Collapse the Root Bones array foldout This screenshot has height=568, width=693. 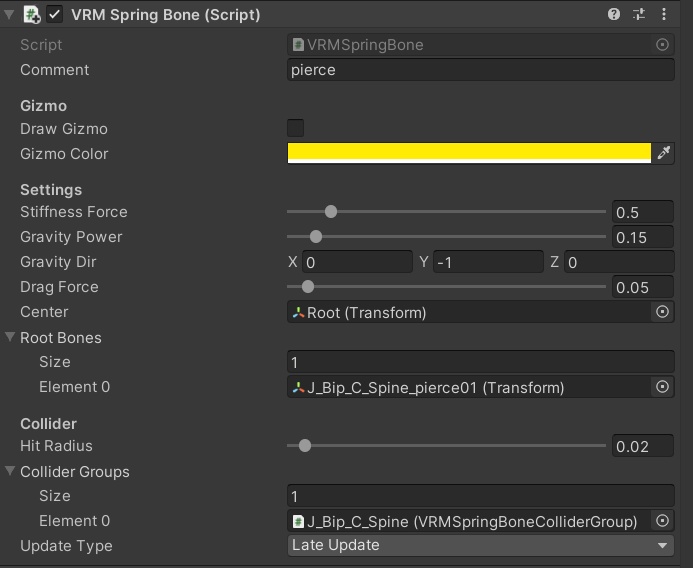click(x=10, y=338)
